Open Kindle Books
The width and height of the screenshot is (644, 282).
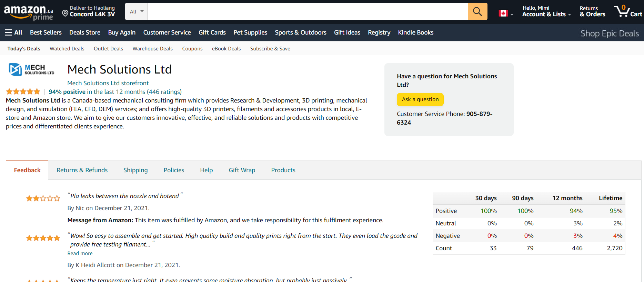(x=416, y=32)
